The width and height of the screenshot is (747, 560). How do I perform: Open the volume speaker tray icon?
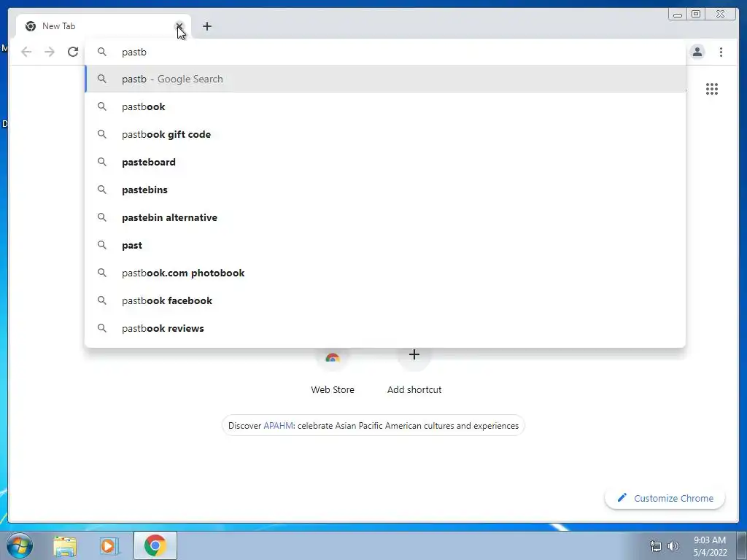coord(673,546)
